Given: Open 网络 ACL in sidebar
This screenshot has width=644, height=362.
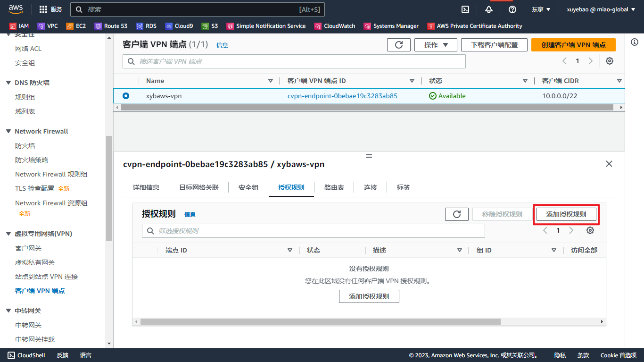Looking at the screenshot, I should pos(28,49).
